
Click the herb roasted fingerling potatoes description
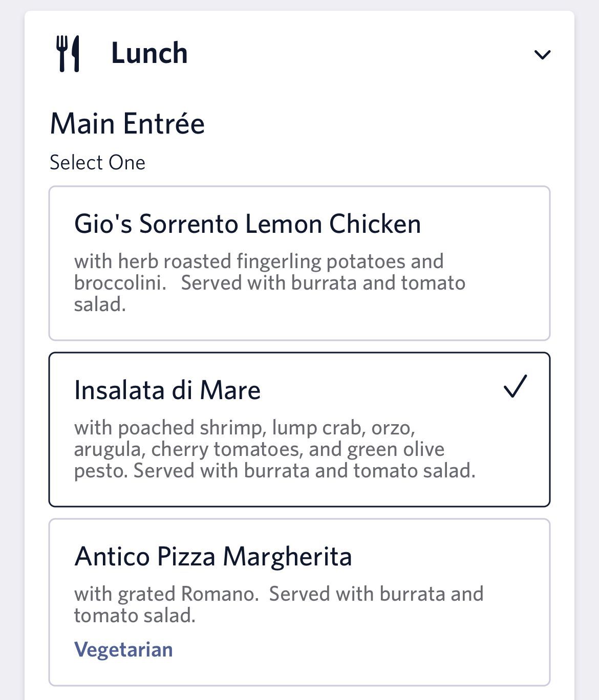[x=270, y=282]
